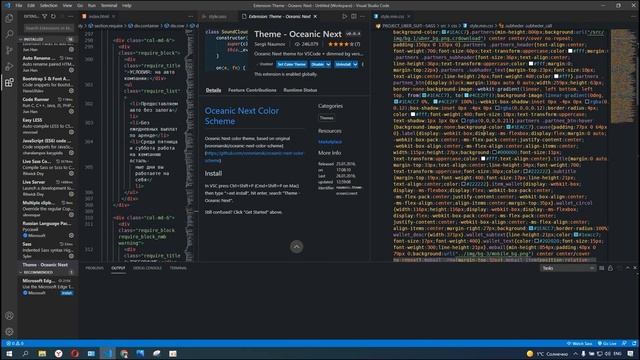The image size is (640, 360).
Task: Open the Search view in activity bar
Action: pos(9,34)
